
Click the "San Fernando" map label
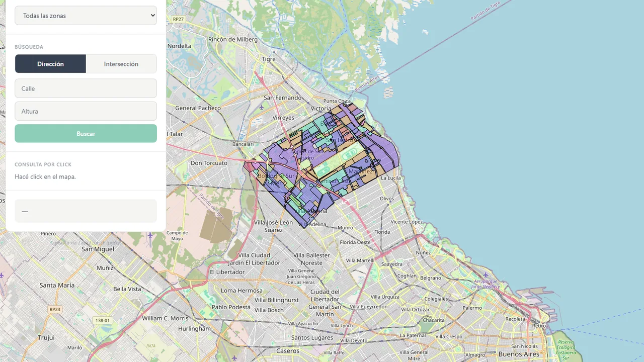tap(283, 98)
